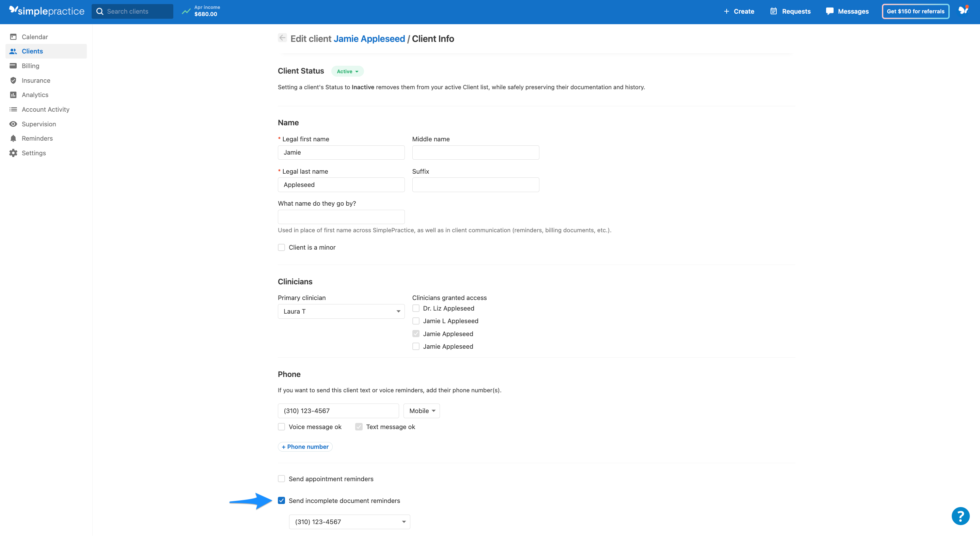980x536 pixels.
Task: Click the back arrow beside Edit client
Action: 282,38
